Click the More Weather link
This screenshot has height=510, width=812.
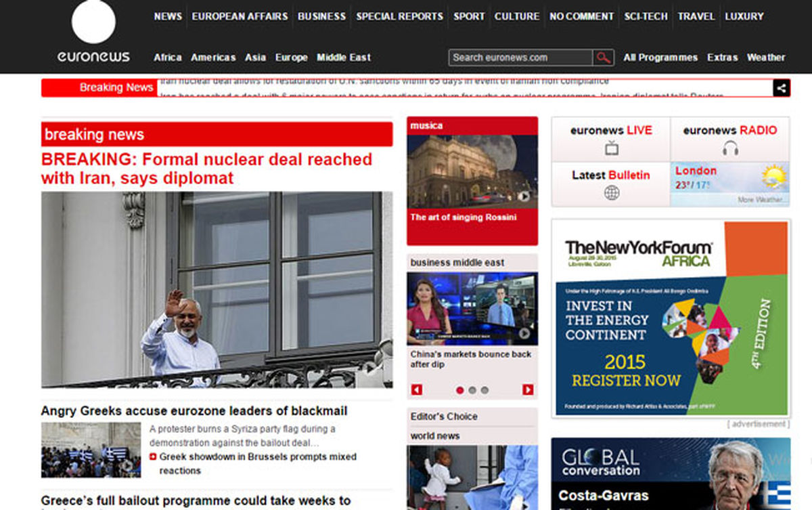point(762,200)
